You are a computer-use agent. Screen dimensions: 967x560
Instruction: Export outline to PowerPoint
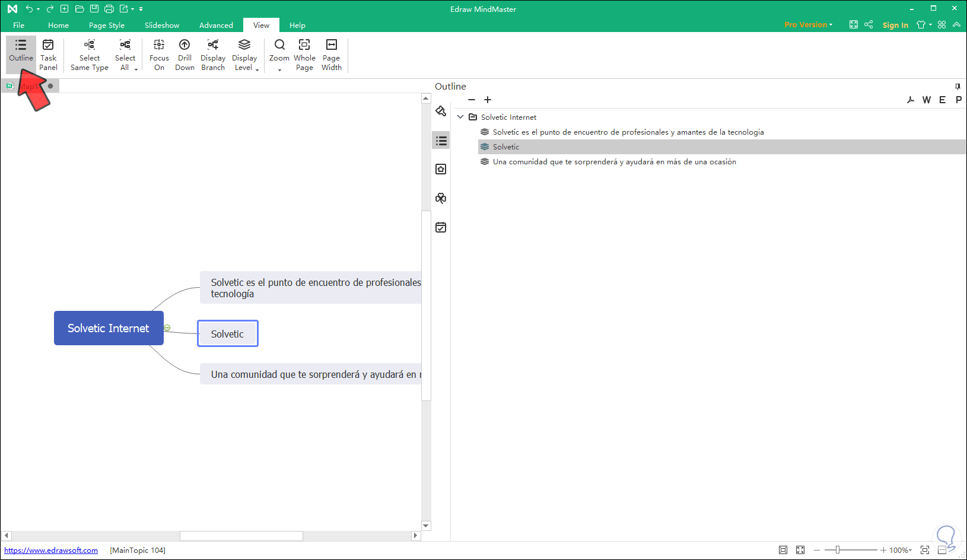(x=959, y=100)
